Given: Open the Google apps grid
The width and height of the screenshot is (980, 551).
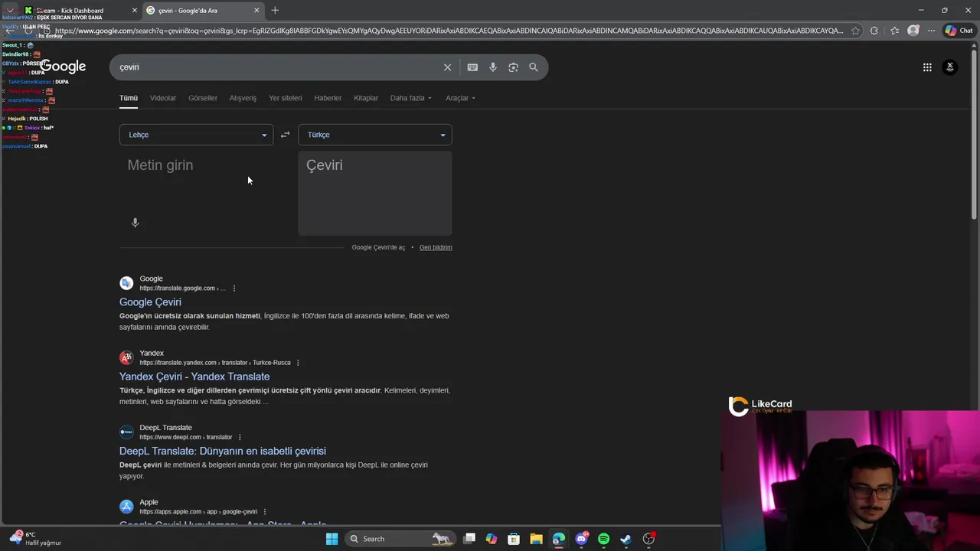Looking at the screenshot, I should pos(927,67).
